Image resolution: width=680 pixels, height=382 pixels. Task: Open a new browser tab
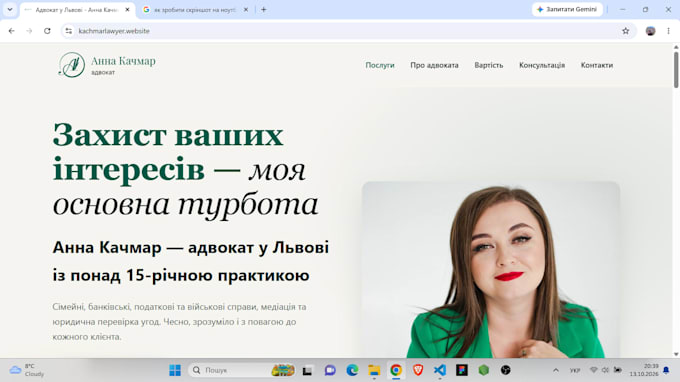click(264, 10)
